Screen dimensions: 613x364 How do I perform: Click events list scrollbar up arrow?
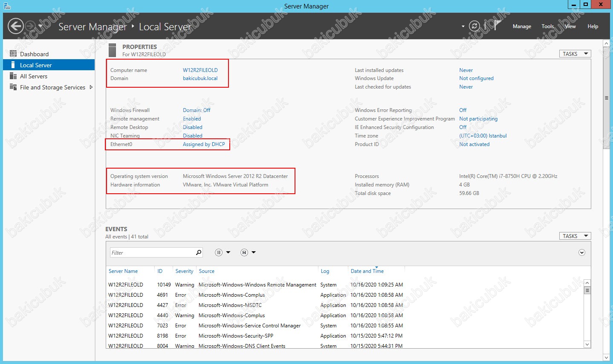[x=587, y=283]
